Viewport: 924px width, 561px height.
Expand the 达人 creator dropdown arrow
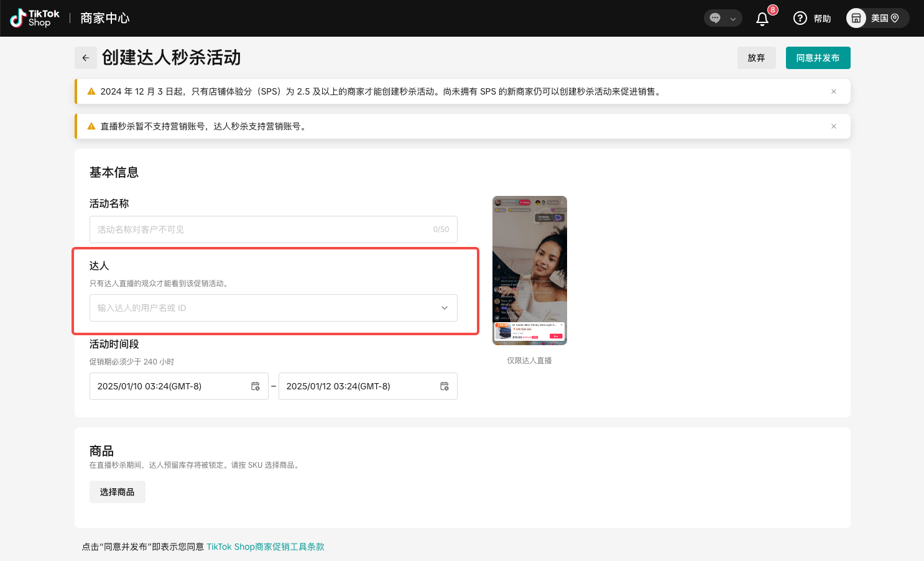[445, 308]
